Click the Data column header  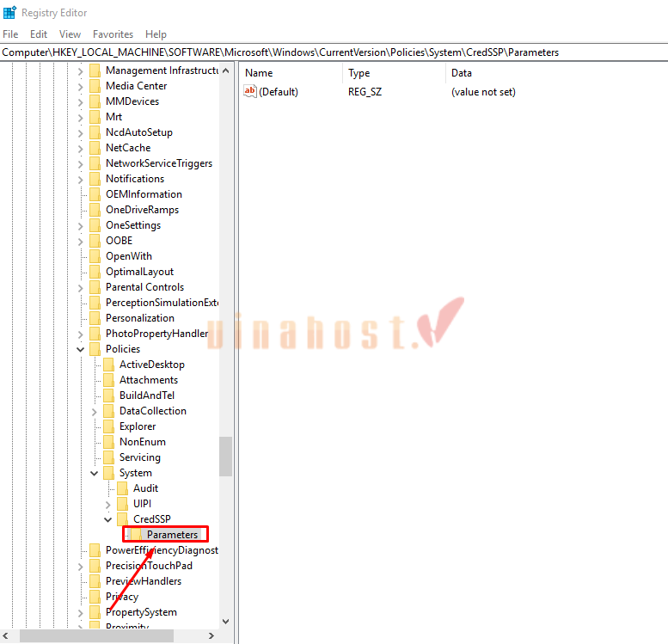point(462,73)
